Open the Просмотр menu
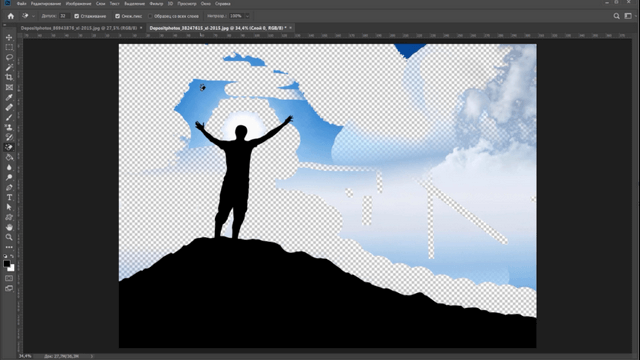 click(x=187, y=4)
